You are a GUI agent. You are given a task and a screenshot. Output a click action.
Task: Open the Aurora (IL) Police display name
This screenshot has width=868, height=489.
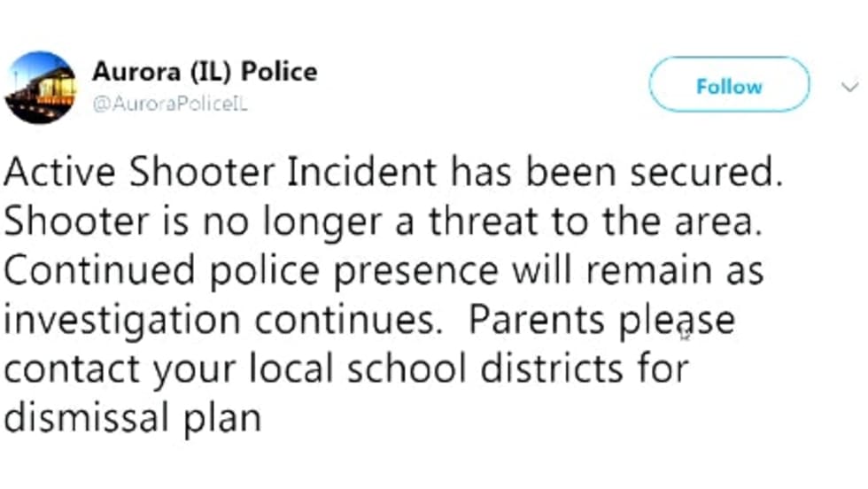click(x=204, y=72)
